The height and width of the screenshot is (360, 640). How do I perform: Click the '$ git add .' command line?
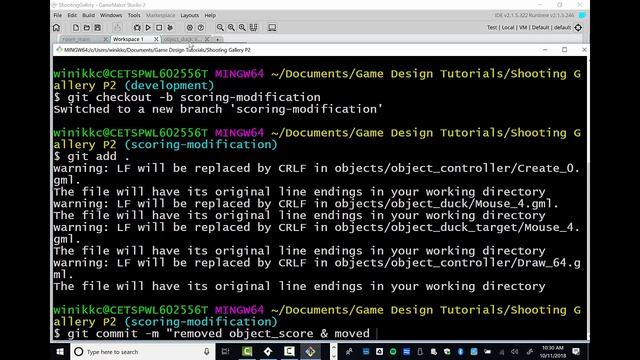pyautogui.click(x=92, y=156)
